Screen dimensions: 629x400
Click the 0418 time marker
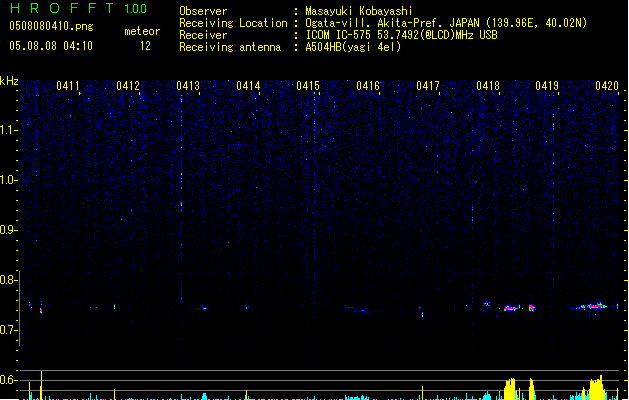pyautogui.click(x=488, y=86)
